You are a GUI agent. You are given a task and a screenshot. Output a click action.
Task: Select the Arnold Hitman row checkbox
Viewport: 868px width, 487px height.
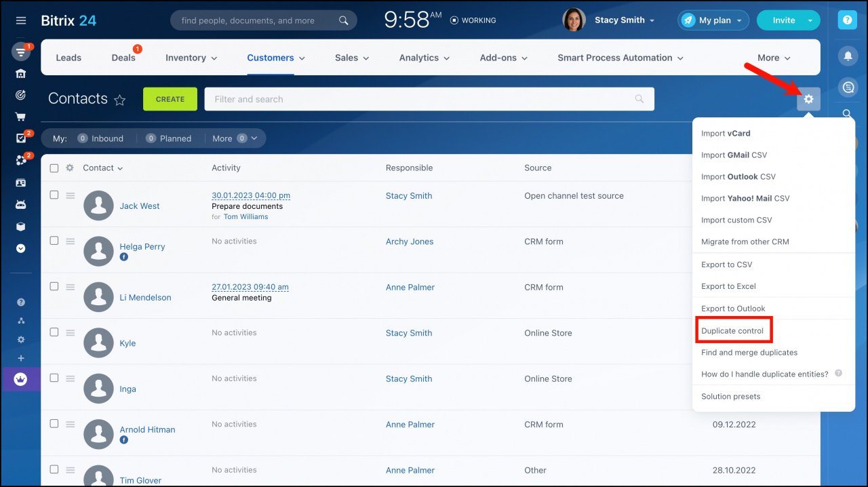click(x=54, y=423)
